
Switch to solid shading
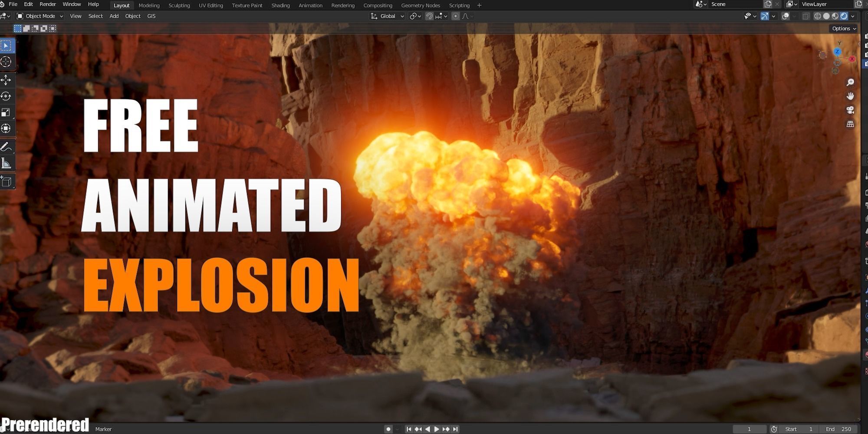pyautogui.click(x=826, y=16)
